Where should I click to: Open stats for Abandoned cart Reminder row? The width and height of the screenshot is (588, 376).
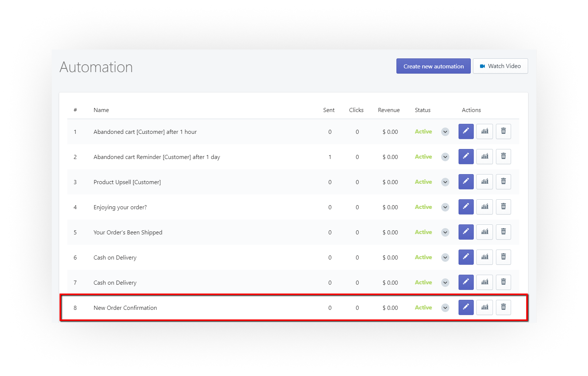tap(484, 156)
